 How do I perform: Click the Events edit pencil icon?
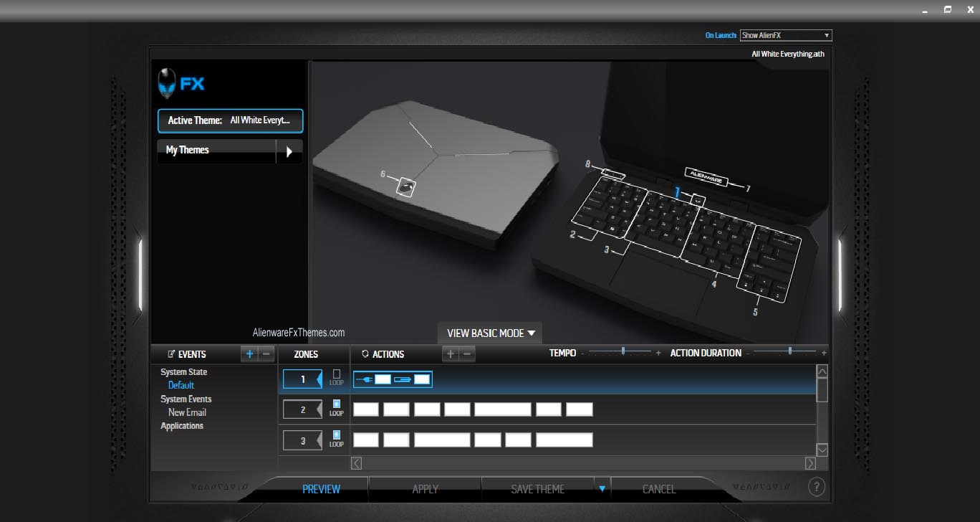point(171,354)
